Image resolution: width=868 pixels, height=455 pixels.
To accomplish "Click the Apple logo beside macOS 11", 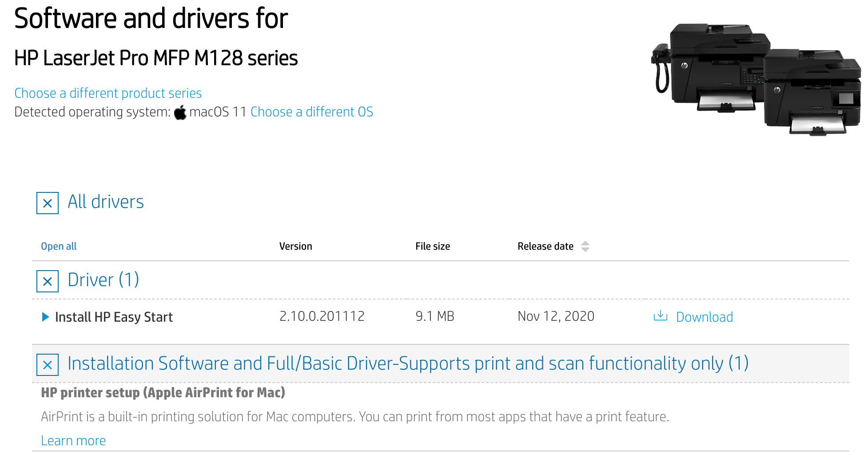I will [180, 112].
